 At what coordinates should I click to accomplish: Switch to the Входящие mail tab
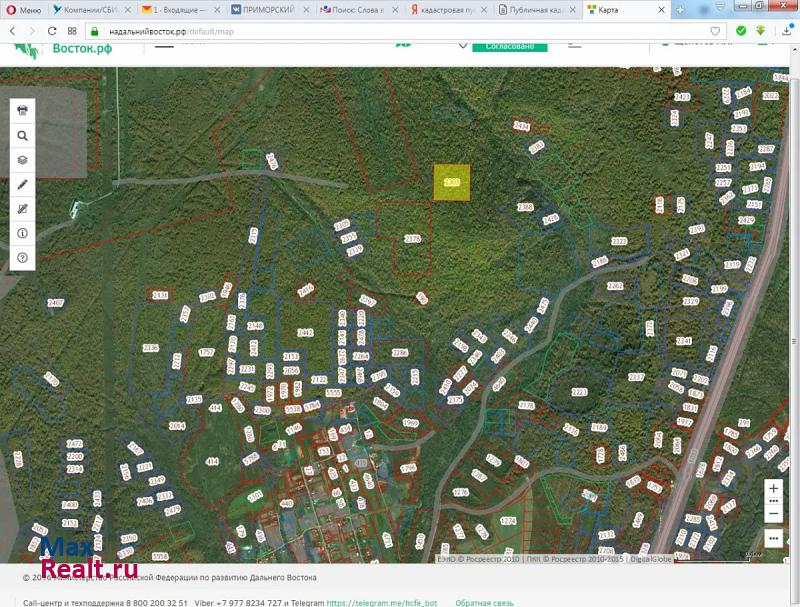click(x=180, y=10)
